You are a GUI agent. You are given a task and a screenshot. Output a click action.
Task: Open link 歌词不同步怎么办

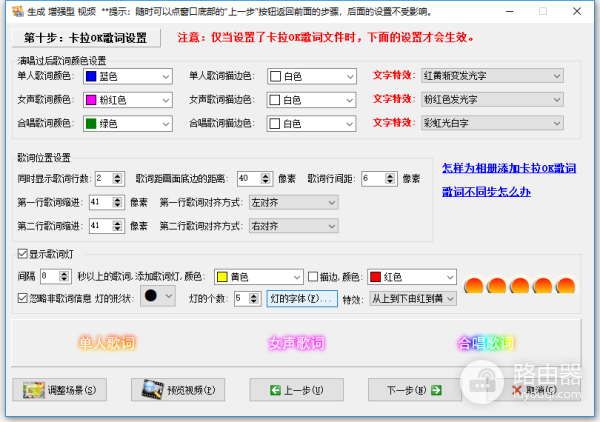tap(486, 192)
